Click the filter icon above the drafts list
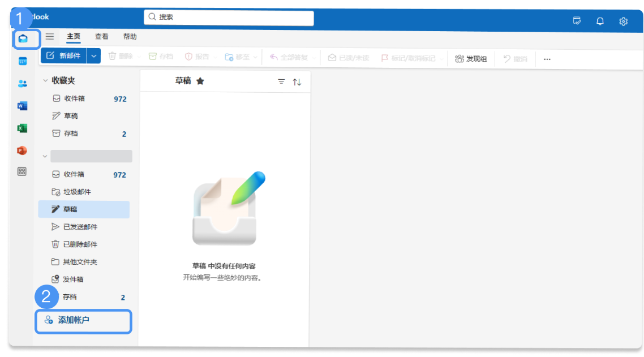Image resolution: width=644 pixels, height=357 pixels. click(x=281, y=81)
